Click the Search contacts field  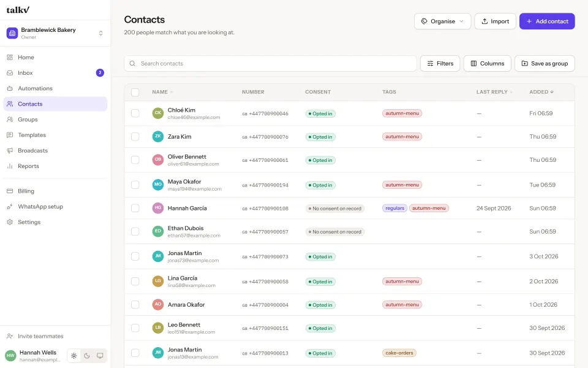click(x=270, y=63)
